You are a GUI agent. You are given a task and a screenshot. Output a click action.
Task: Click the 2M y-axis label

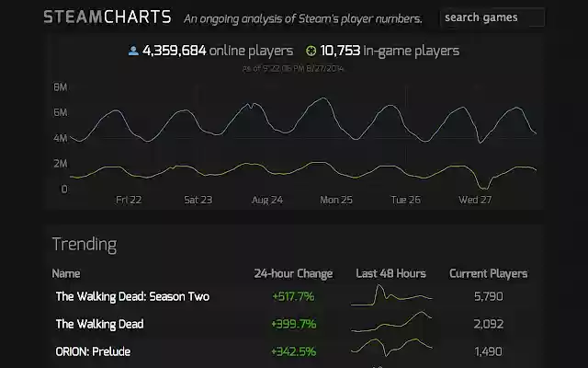(61, 164)
